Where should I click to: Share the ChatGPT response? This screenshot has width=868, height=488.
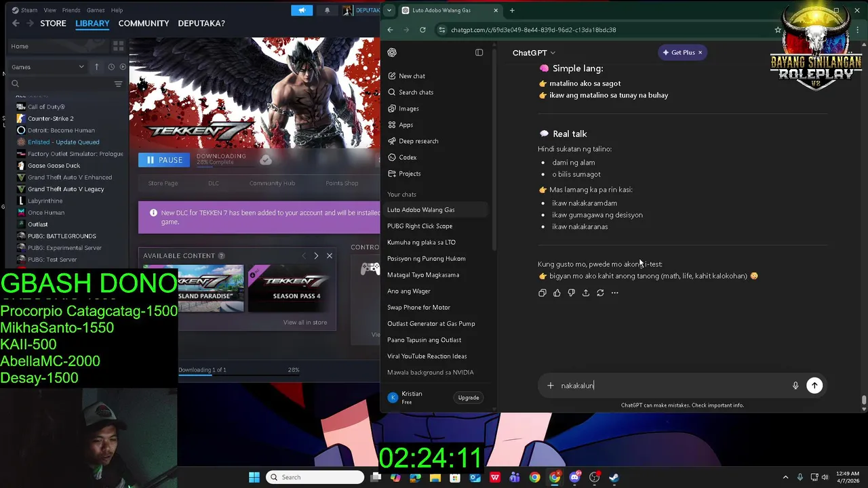586,293
